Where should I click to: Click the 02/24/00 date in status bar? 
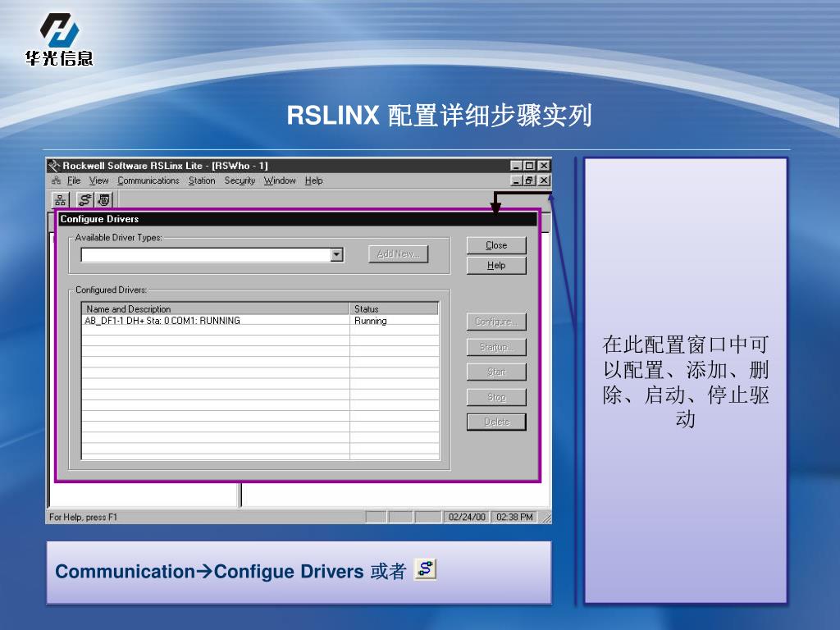point(467,517)
